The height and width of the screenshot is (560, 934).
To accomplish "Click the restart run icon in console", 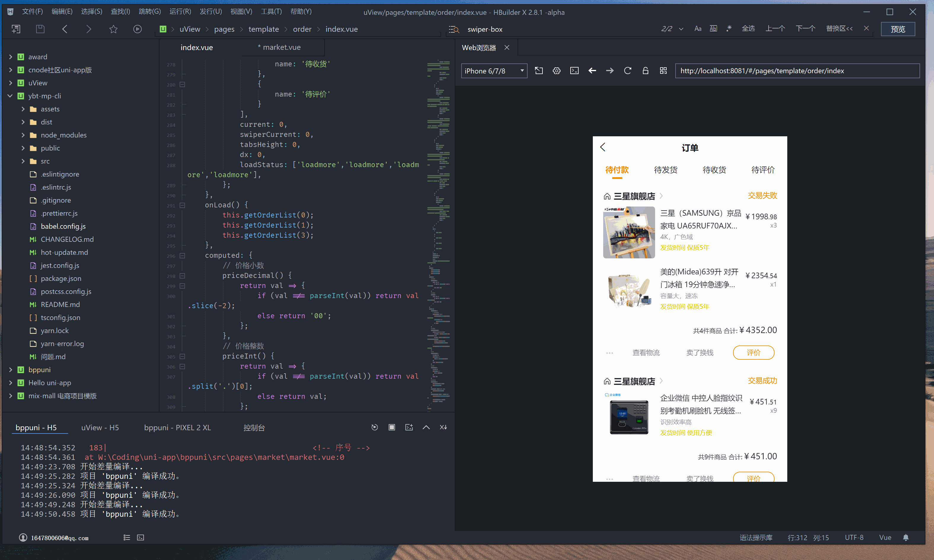I will pyautogui.click(x=374, y=427).
